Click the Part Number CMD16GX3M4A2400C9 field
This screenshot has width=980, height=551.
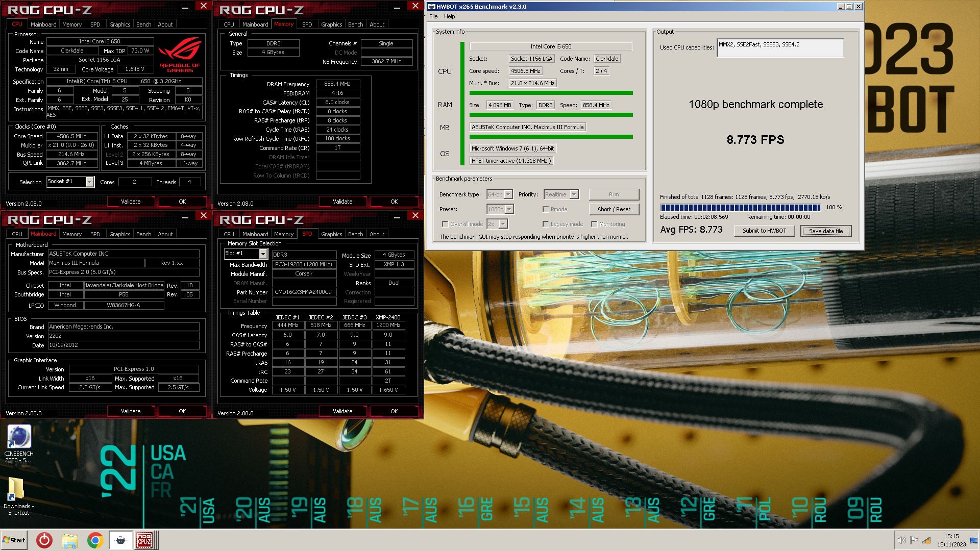pos(304,292)
